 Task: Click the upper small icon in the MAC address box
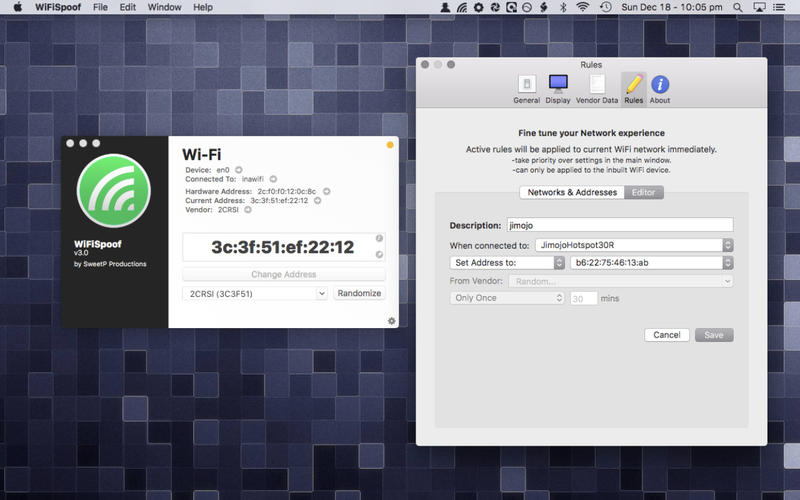tap(379, 238)
